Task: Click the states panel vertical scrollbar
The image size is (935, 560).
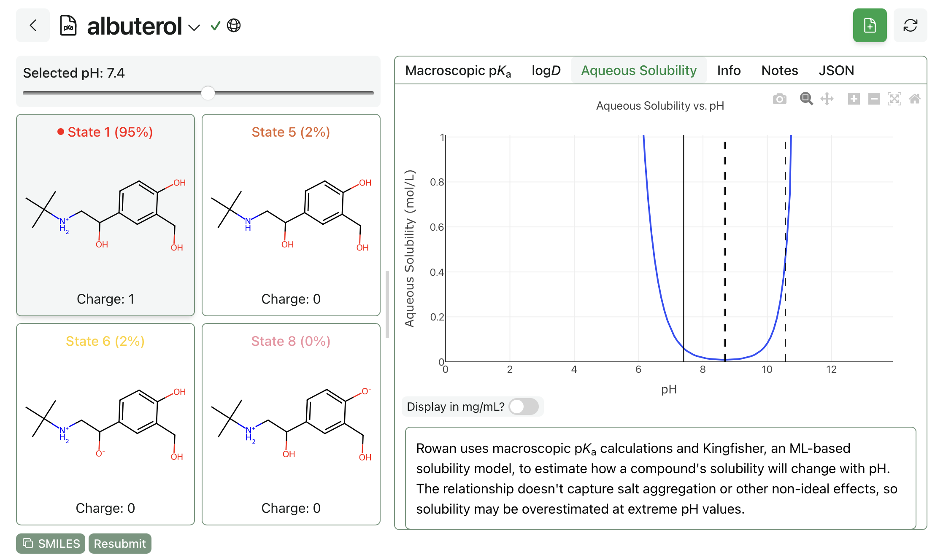Action: 387,304
